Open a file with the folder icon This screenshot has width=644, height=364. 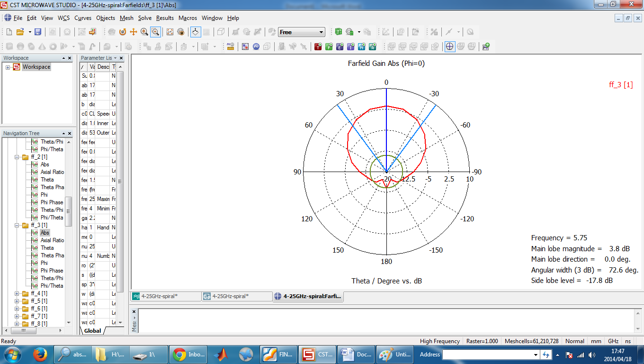[x=20, y=32]
